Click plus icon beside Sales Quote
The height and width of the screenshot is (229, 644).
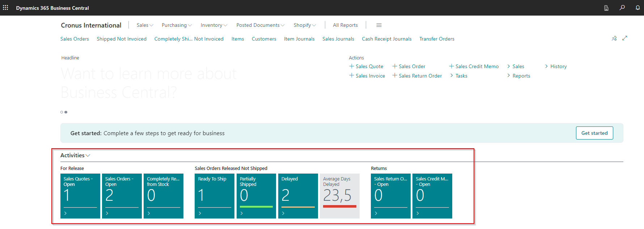[351, 66]
